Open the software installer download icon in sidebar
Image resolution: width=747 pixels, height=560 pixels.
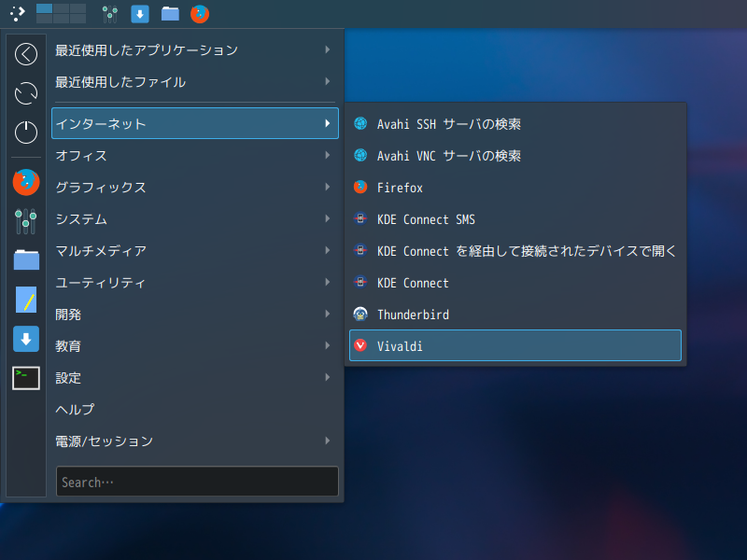click(26, 339)
